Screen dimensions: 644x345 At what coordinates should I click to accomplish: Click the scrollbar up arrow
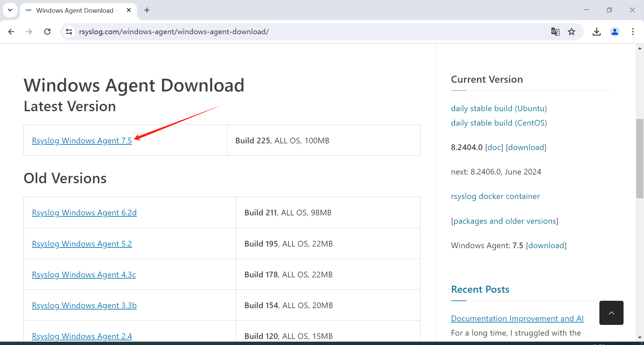click(x=640, y=48)
